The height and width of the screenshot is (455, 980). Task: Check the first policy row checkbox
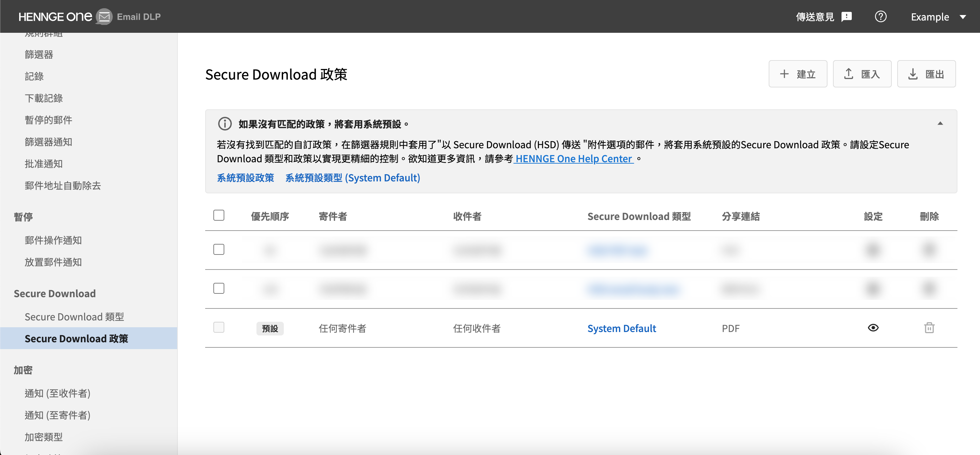(219, 249)
